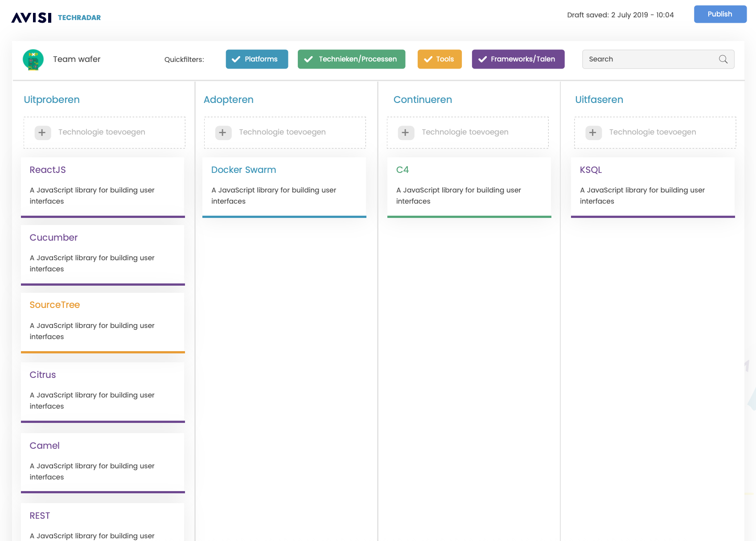This screenshot has width=756, height=541.
Task: Click the search magnifier icon
Action: [723, 59]
